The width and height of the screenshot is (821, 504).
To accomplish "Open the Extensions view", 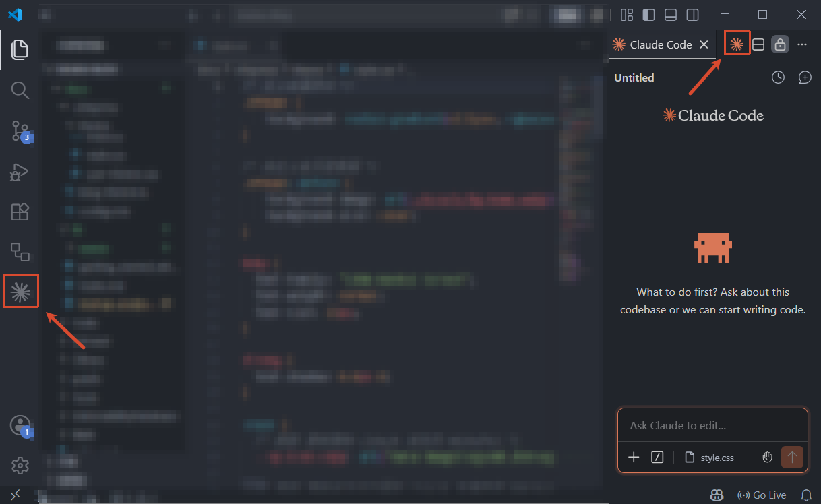I will tap(20, 212).
